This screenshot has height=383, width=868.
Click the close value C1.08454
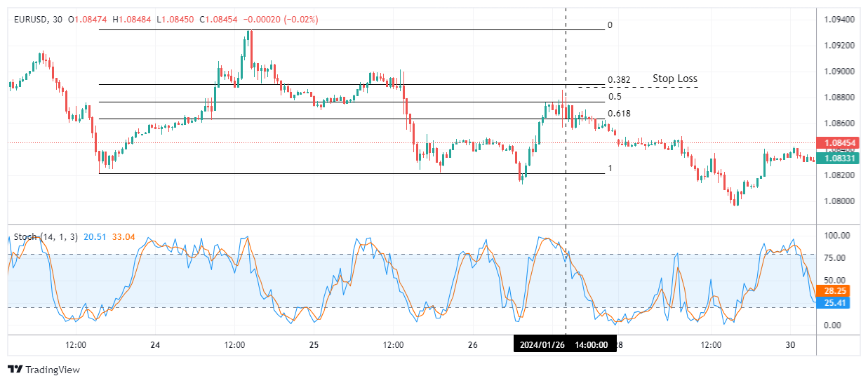pos(219,20)
